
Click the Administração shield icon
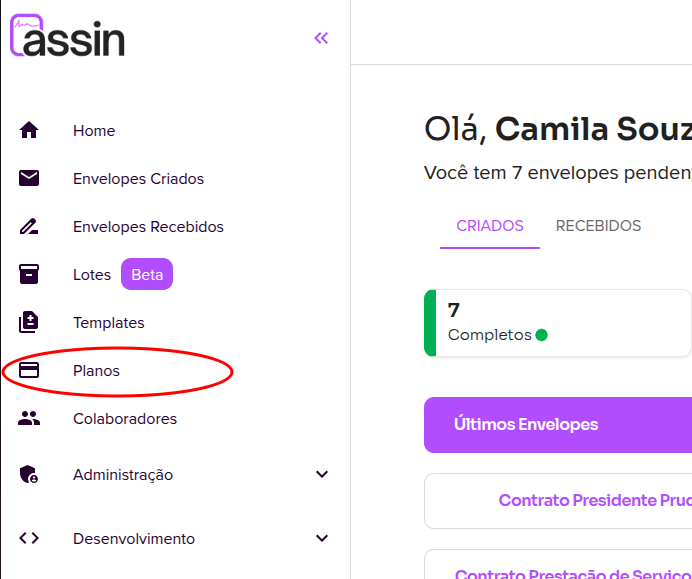(x=29, y=475)
